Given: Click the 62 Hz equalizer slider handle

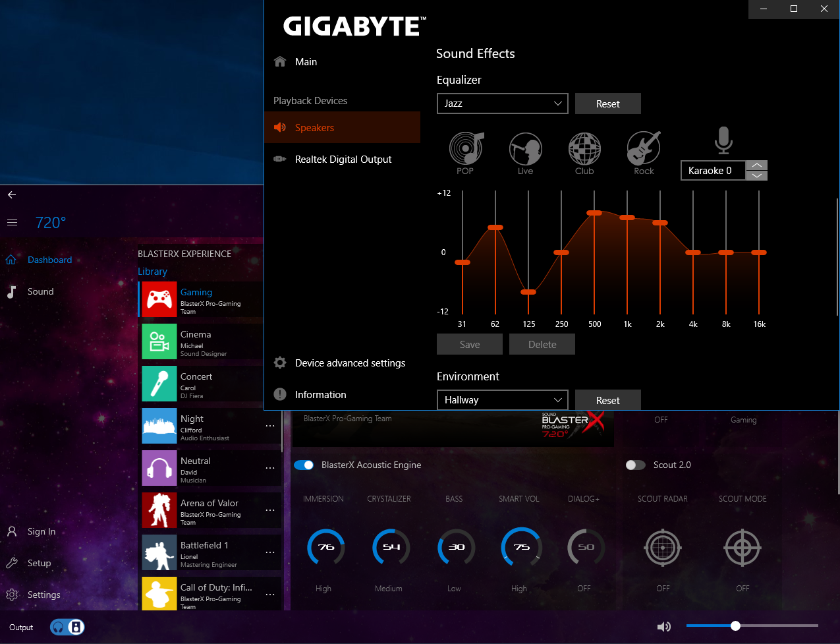Looking at the screenshot, I should (495, 227).
